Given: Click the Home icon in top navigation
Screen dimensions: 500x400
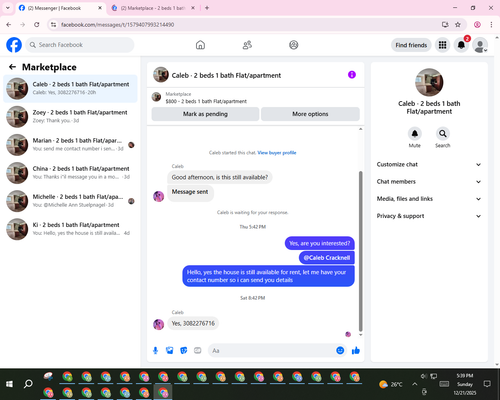Looking at the screenshot, I should [x=200, y=45].
